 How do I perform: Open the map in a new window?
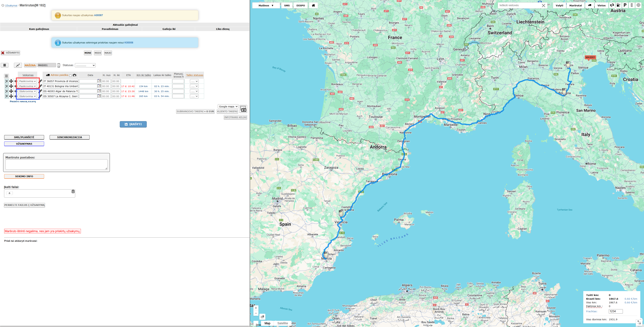tap(262, 317)
